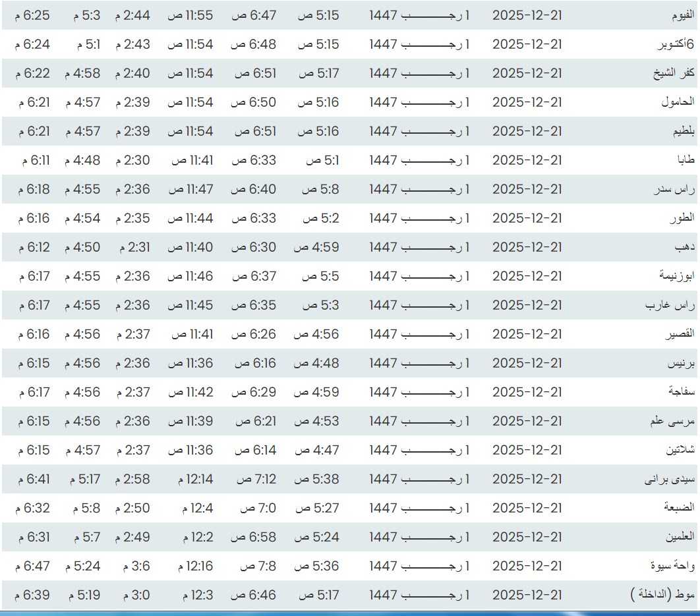Click 4:48 ص time in برنيس row
The image size is (700, 616).
pos(316,363)
